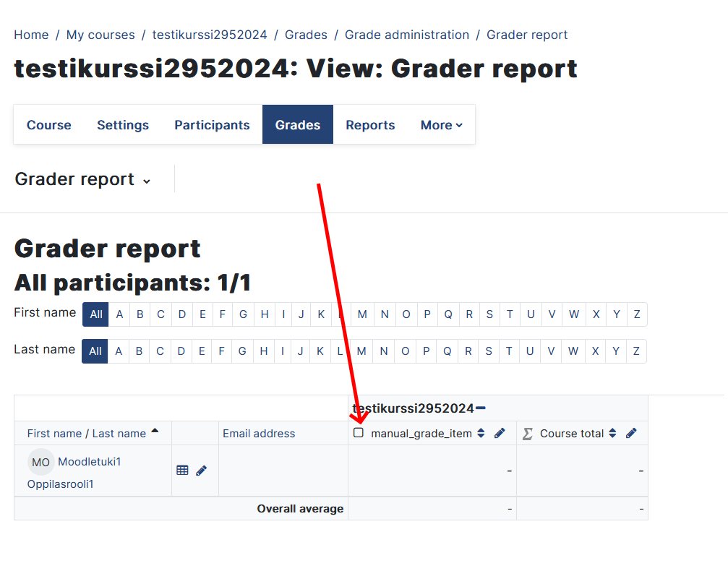The height and width of the screenshot is (571, 728).
Task: Click manual_grade_item column title
Action: pos(421,434)
